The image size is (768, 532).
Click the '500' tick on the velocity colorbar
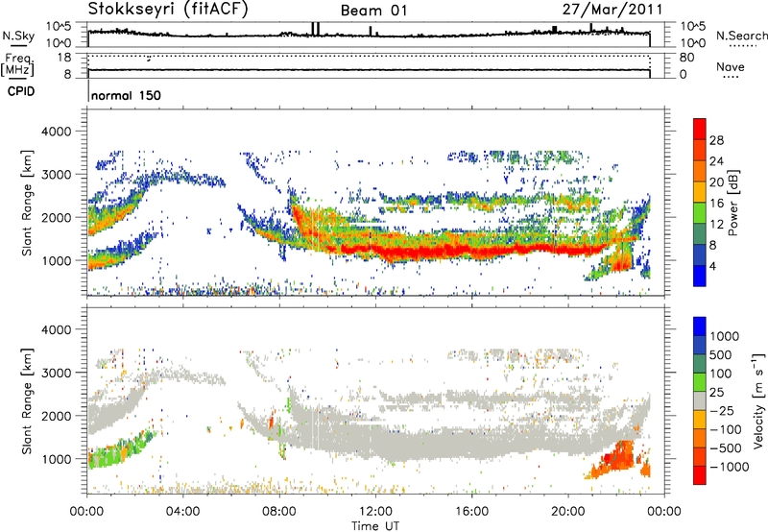pos(721,354)
